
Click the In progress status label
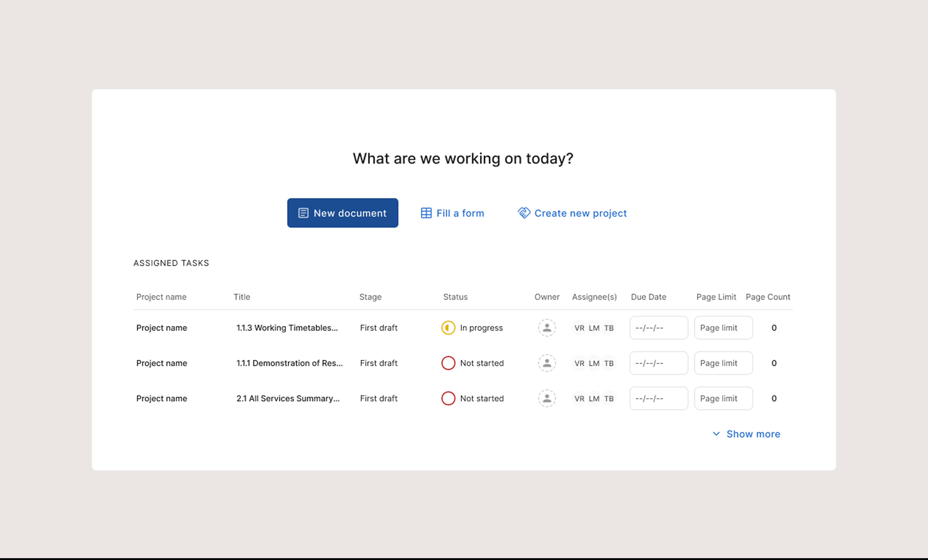pyautogui.click(x=481, y=328)
